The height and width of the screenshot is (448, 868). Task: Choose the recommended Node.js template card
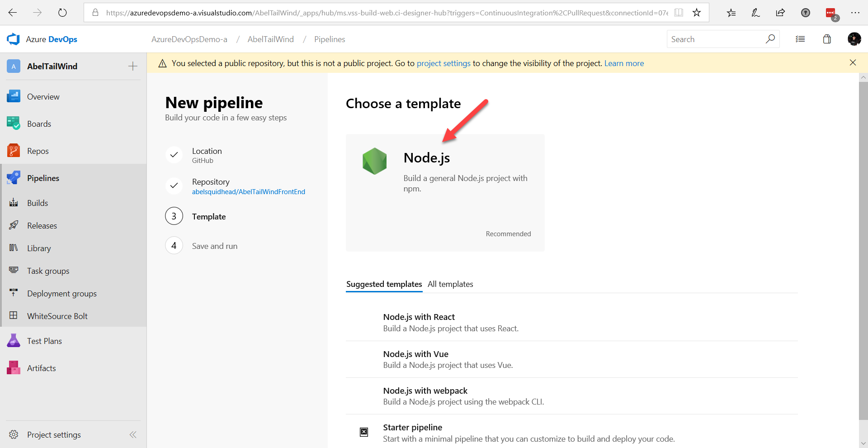(x=445, y=192)
